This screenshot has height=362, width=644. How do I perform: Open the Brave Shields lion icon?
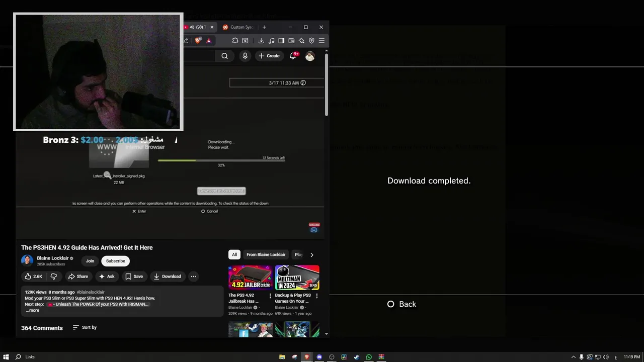click(198, 41)
